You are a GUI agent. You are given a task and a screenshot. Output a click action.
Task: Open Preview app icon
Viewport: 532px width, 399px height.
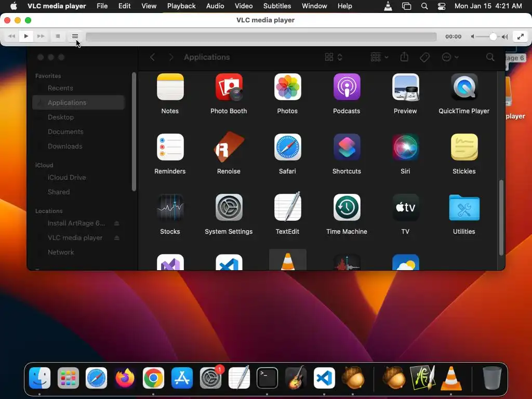[x=405, y=87]
